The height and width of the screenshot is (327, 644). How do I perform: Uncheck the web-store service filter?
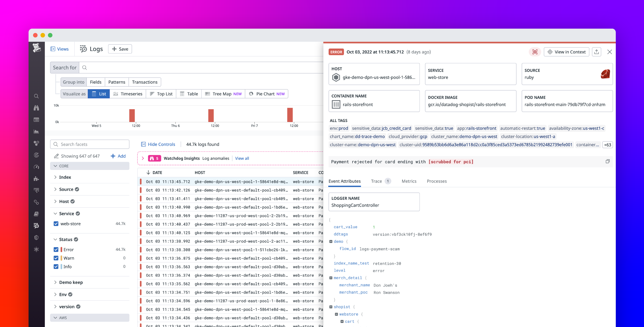tap(56, 223)
